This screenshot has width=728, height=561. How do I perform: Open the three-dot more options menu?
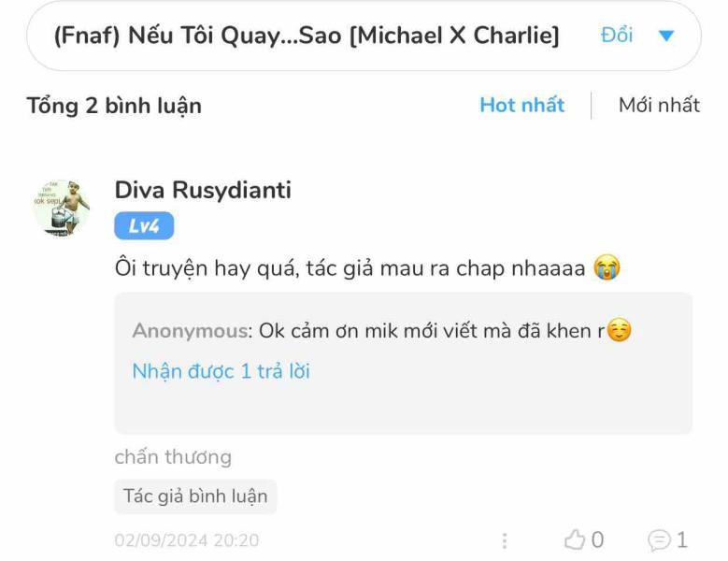pos(505,540)
